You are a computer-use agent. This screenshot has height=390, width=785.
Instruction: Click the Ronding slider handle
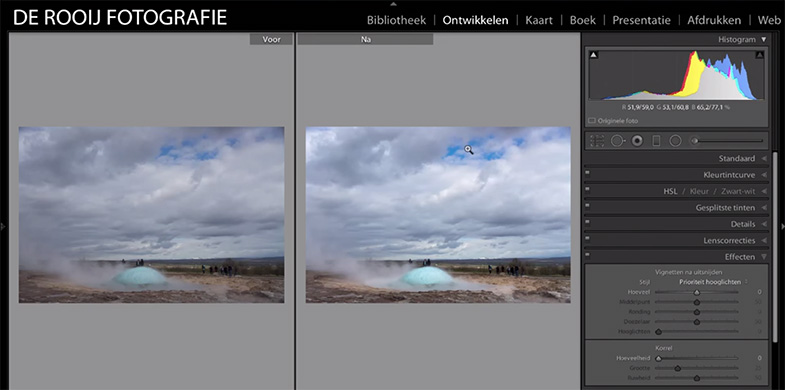pyautogui.click(x=696, y=312)
